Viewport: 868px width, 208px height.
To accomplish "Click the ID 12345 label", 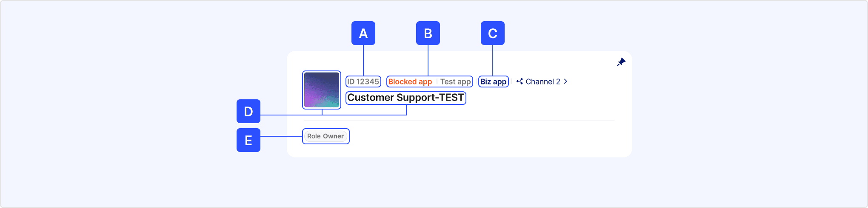I will coord(363,82).
